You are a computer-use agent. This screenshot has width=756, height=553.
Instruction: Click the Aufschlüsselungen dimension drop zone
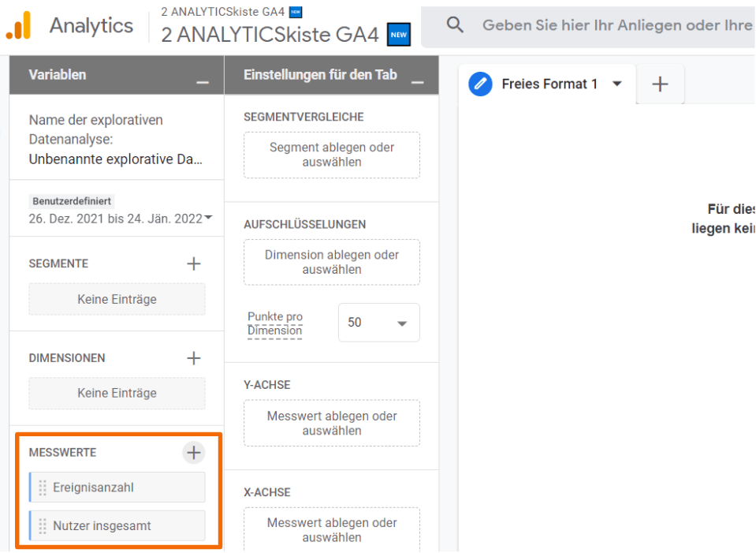pyautogui.click(x=331, y=262)
